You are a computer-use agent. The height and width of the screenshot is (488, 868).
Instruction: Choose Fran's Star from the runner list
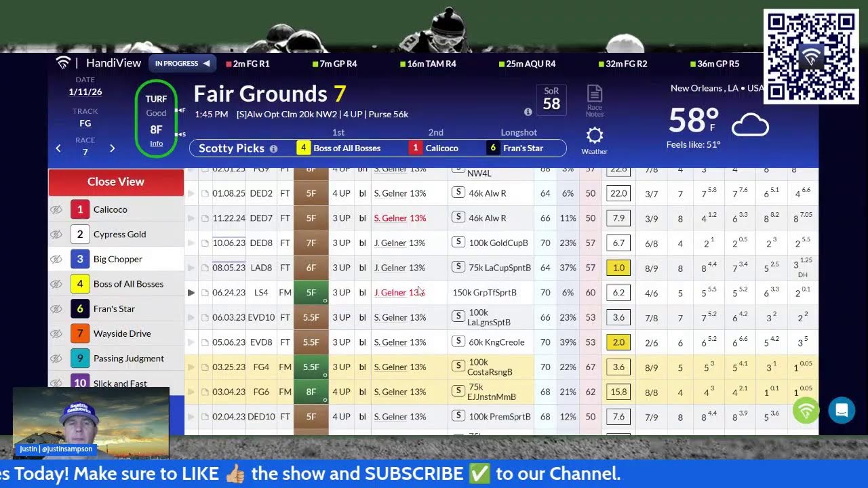point(116,309)
